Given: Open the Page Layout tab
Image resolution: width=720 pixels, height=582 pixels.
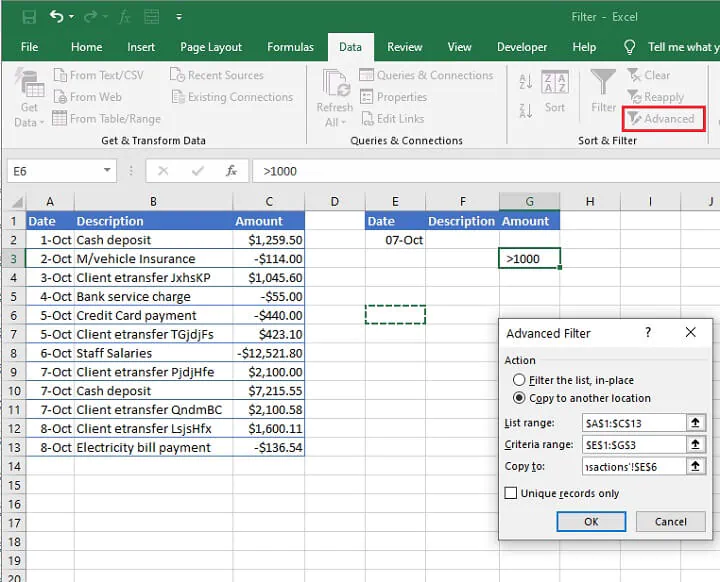Looking at the screenshot, I should [x=211, y=47].
